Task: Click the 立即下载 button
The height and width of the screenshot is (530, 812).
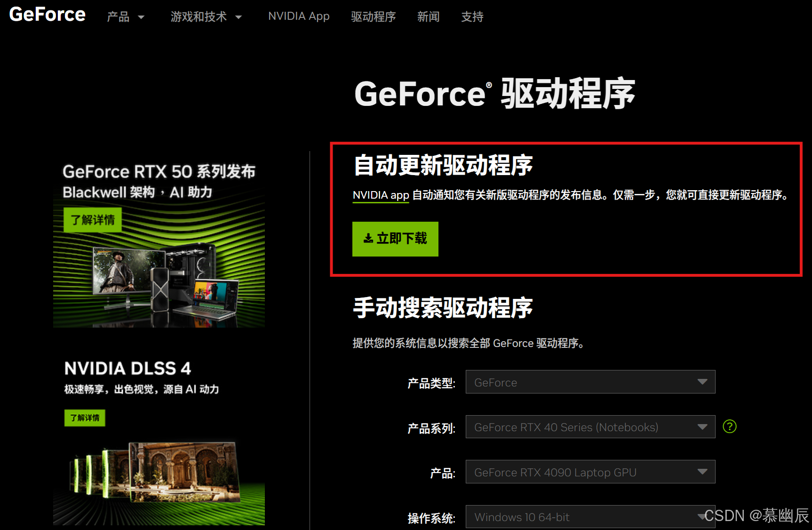Action: [x=395, y=239]
